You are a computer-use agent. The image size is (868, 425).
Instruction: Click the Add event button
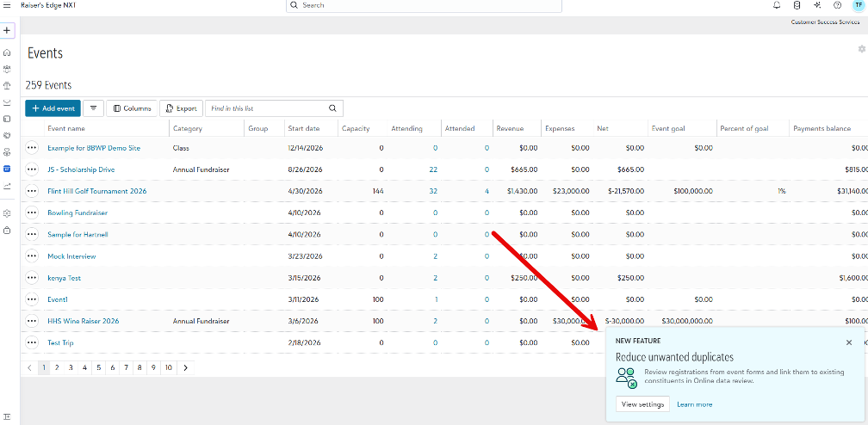pyautogui.click(x=53, y=108)
